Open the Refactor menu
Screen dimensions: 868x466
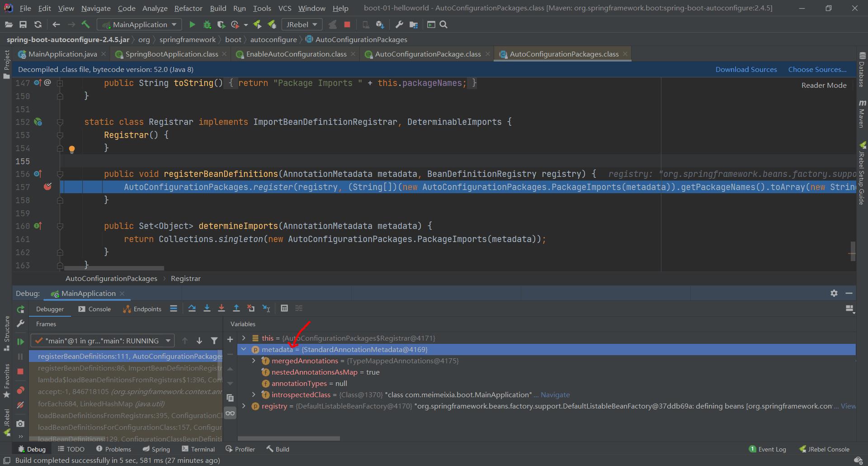point(188,8)
